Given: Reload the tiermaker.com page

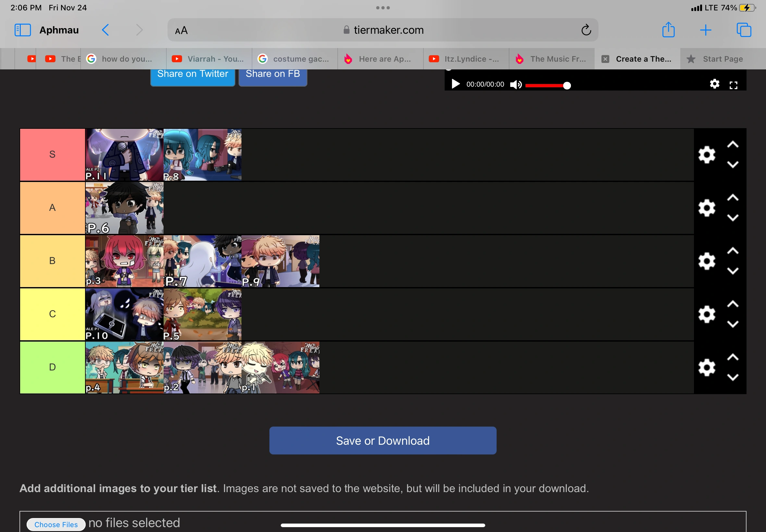Looking at the screenshot, I should point(586,30).
